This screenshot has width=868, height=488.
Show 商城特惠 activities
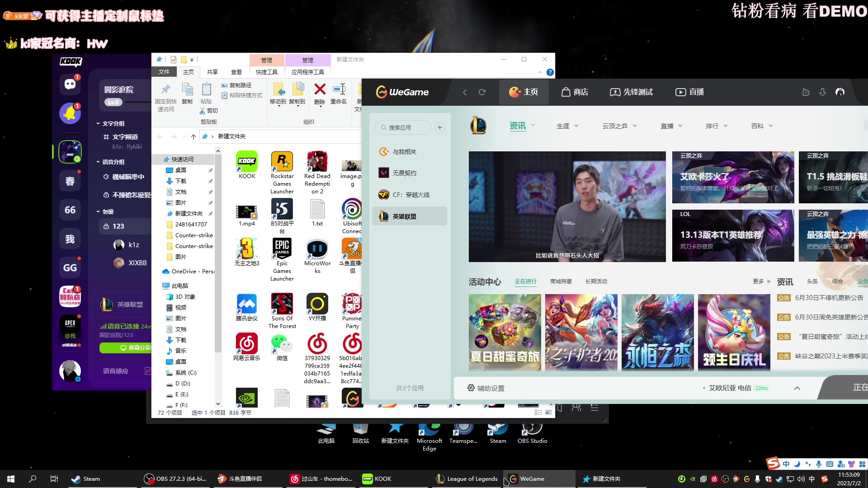[x=561, y=281]
